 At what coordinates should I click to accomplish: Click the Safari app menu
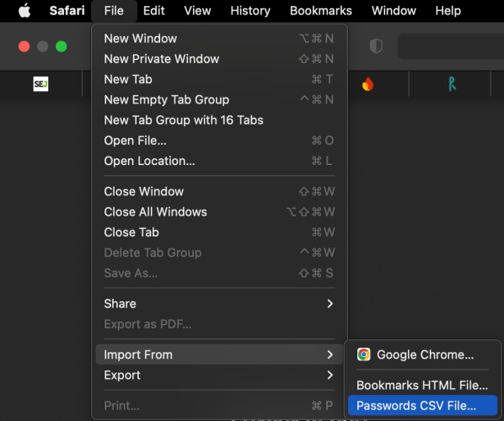(x=67, y=11)
